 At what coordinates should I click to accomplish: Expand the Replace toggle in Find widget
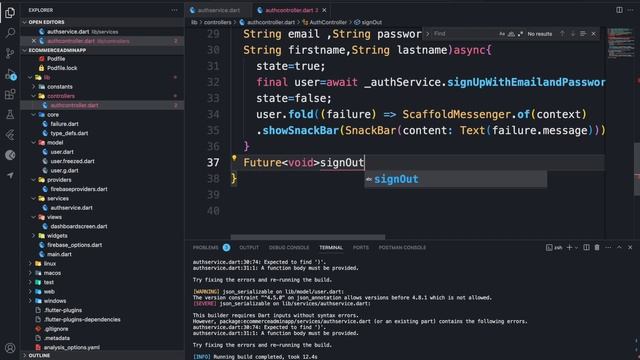(x=427, y=34)
